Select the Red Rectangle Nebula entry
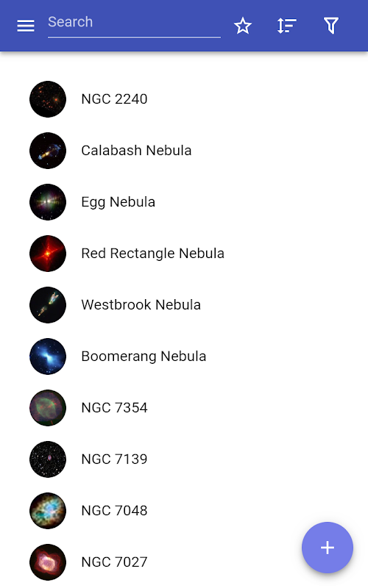Image resolution: width=368 pixels, height=588 pixels. click(184, 254)
